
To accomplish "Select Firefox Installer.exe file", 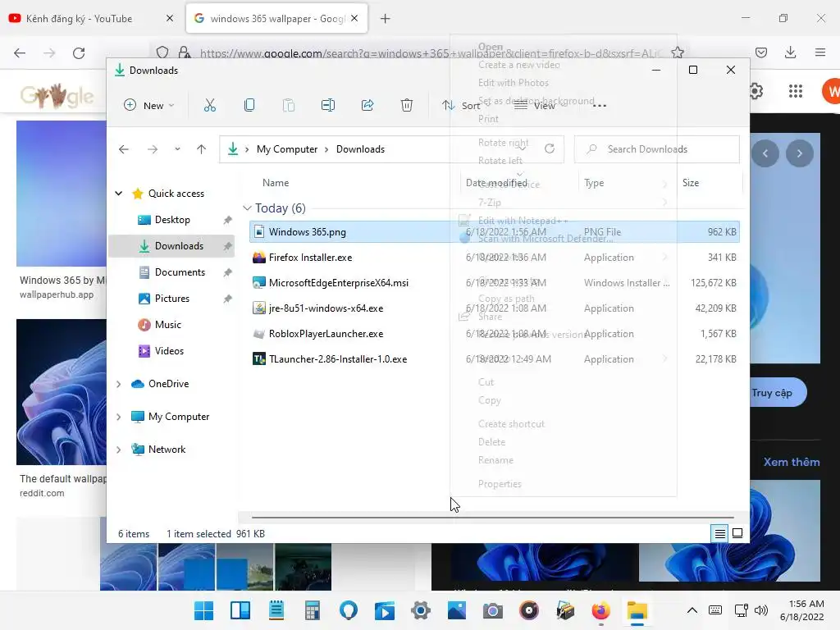I will [x=310, y=257].
